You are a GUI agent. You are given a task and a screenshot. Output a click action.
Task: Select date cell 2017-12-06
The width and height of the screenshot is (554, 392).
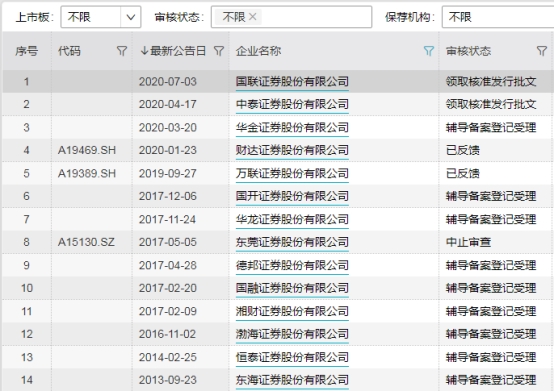(x=167, y=196)
